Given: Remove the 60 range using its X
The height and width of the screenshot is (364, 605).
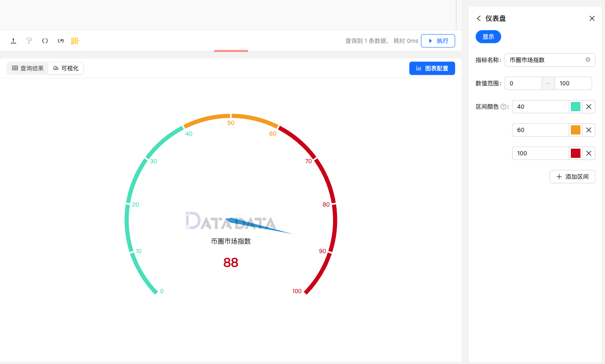Looking at the screenshot, I should click(x=588, y=130).
